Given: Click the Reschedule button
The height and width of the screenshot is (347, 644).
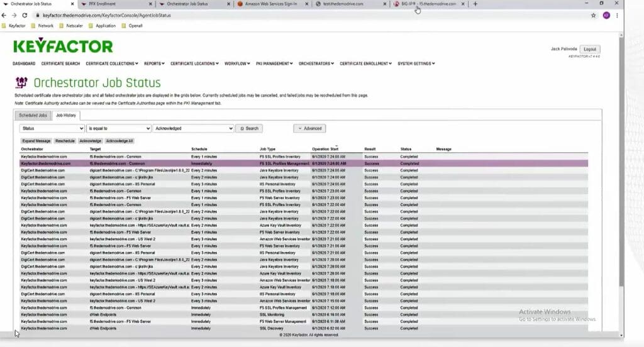Looking at the screenshot, I should (65, 141).
